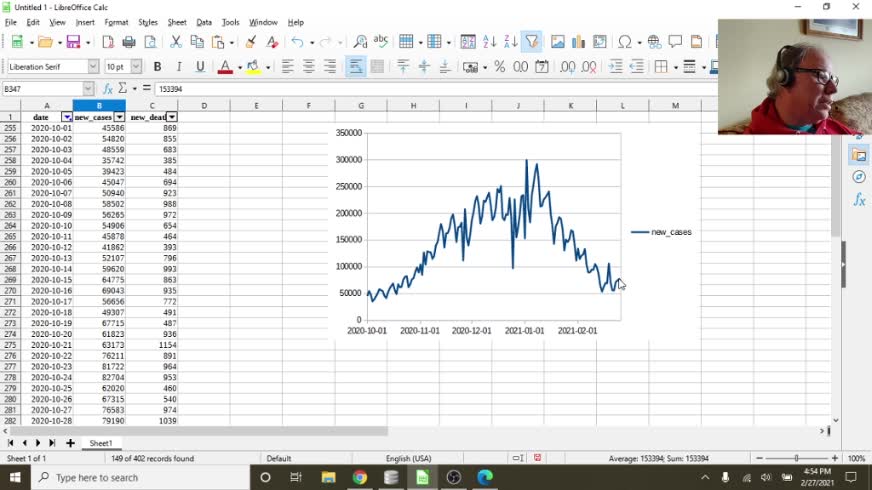
Task: Open the Open-file dropdown arrow
Action: click(x=60, y=42)
